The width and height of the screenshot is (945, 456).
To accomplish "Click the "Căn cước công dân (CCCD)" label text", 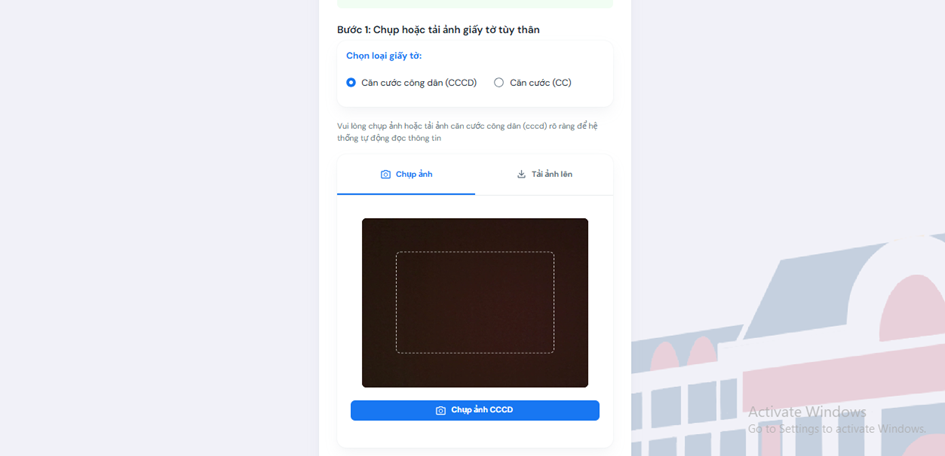I will coord(419,83).
